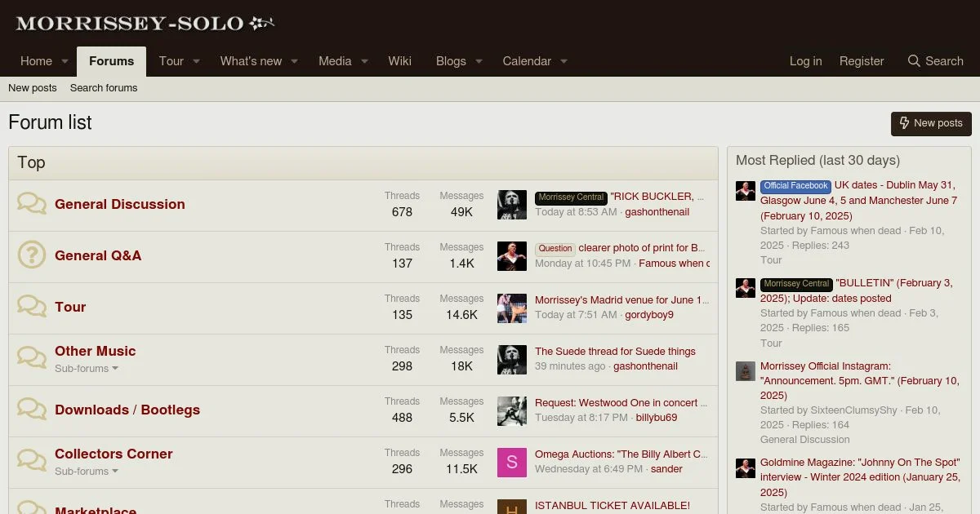Open the Suede thread for Suede things
This screenshot has width=980, height=514.
(615, 352)
